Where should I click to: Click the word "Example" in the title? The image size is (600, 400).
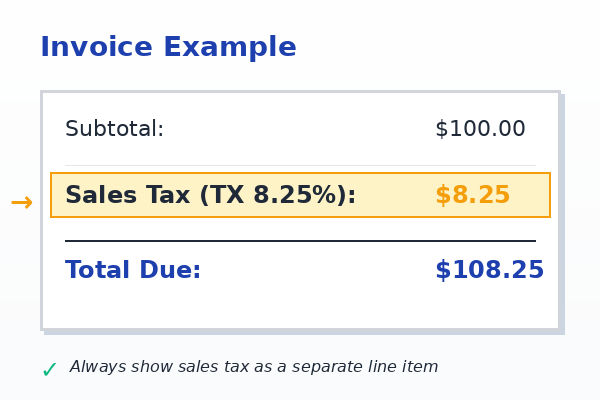(229, 48)
